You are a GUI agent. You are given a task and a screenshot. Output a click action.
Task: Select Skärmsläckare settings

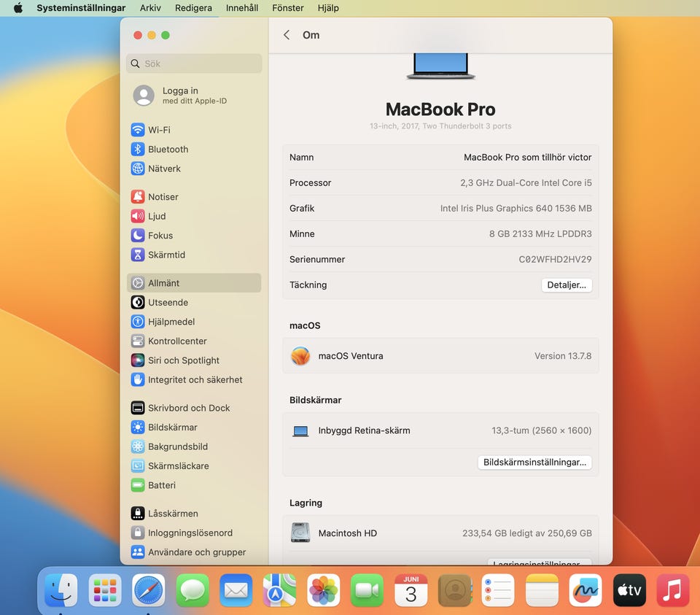point(194,466)
